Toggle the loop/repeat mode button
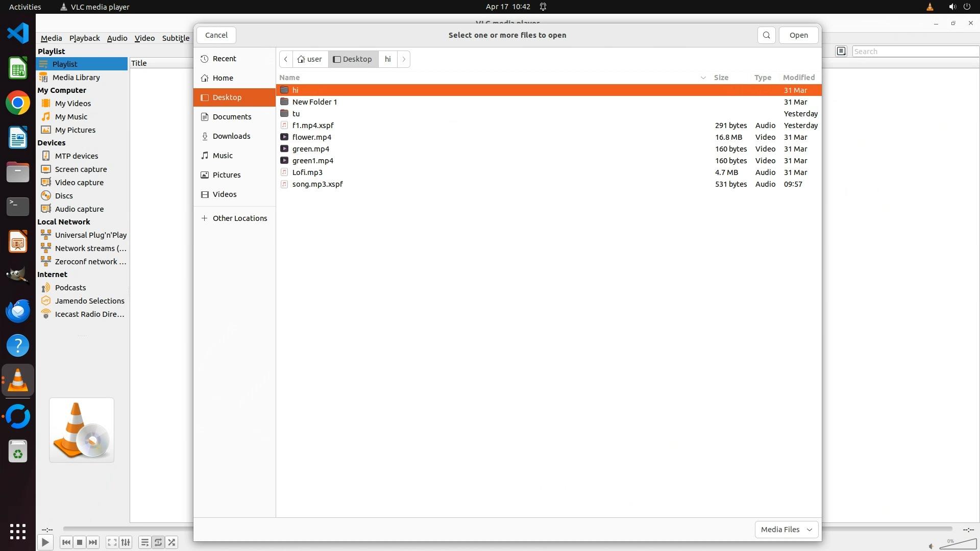Image resolution: width=980 pixels, height=551 pixels. (158, 542)
